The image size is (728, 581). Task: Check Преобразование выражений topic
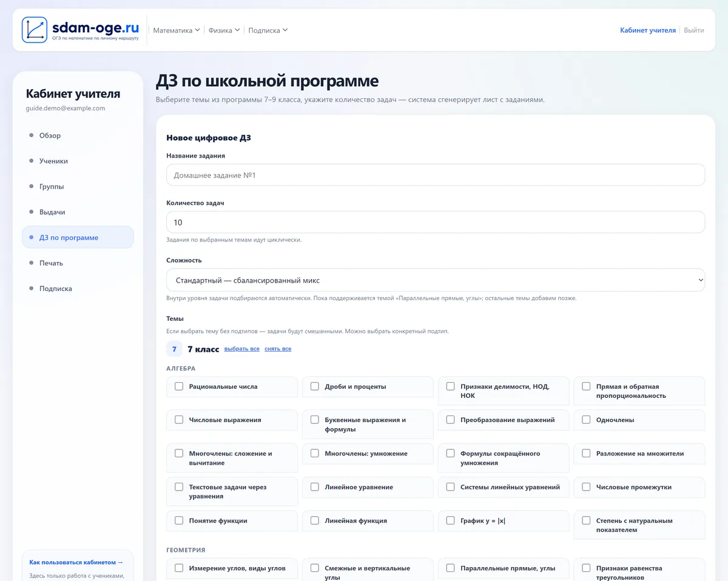pyautogui.click(x=451, y=420)
